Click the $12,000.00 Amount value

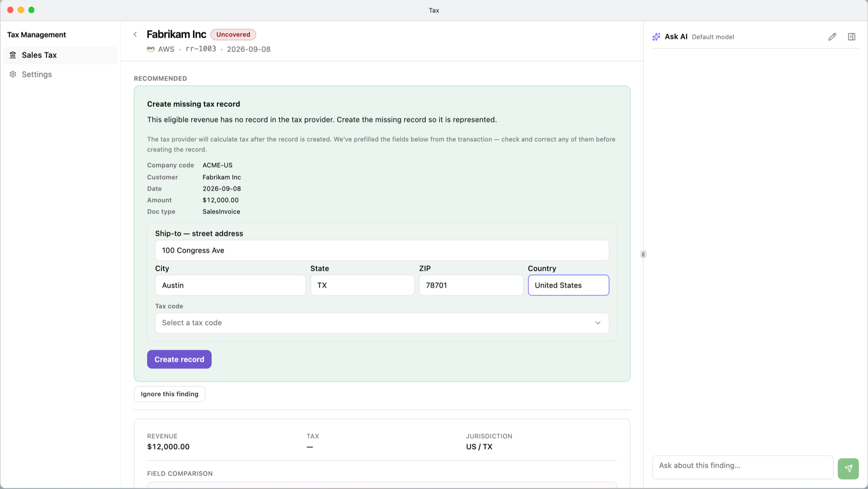[220, 200]
